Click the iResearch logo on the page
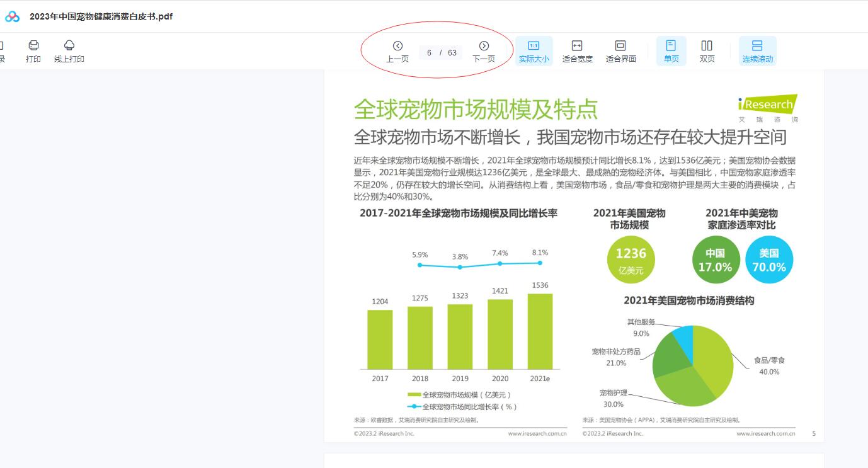 pyautogui.click(x=767, y=105)
